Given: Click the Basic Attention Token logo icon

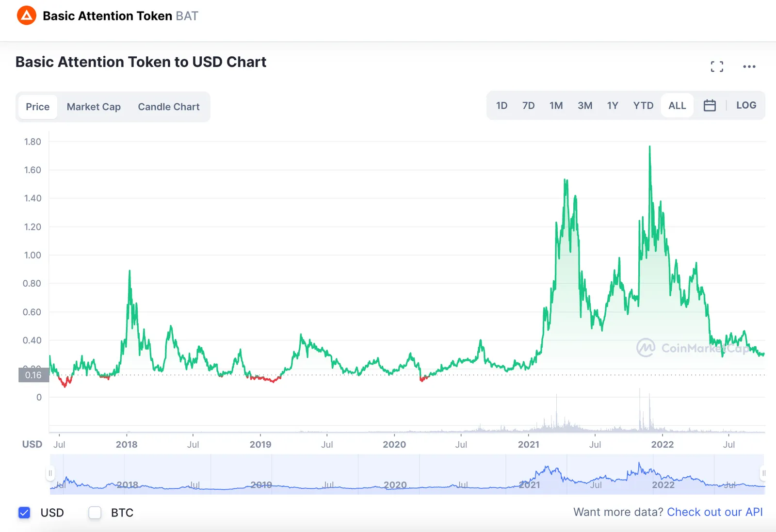Looking at the screenshot, I should [27, 16].
